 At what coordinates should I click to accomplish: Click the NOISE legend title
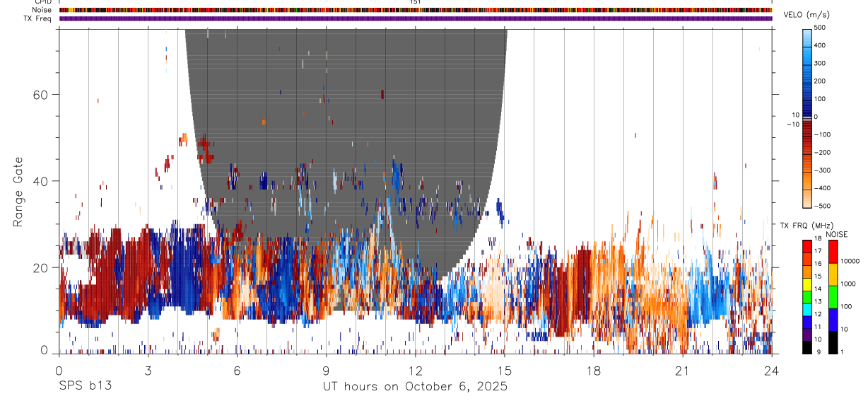pos(836,234)
